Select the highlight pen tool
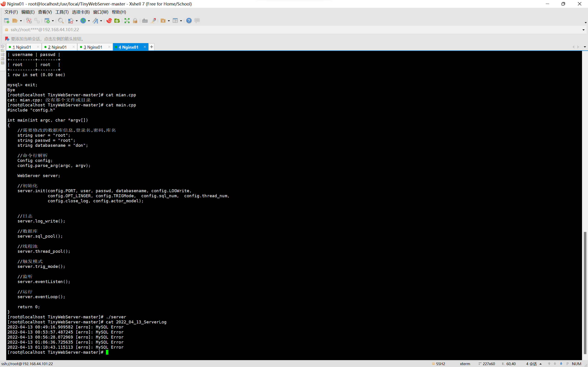This screenshot has width=588, height=367. point(153,21)
